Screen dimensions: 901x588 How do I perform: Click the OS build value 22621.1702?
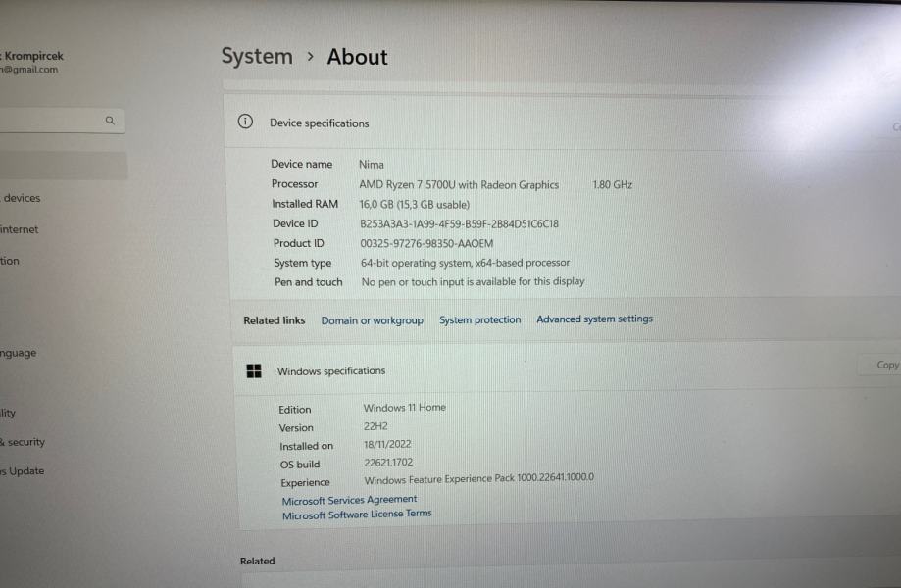(388, 463)
